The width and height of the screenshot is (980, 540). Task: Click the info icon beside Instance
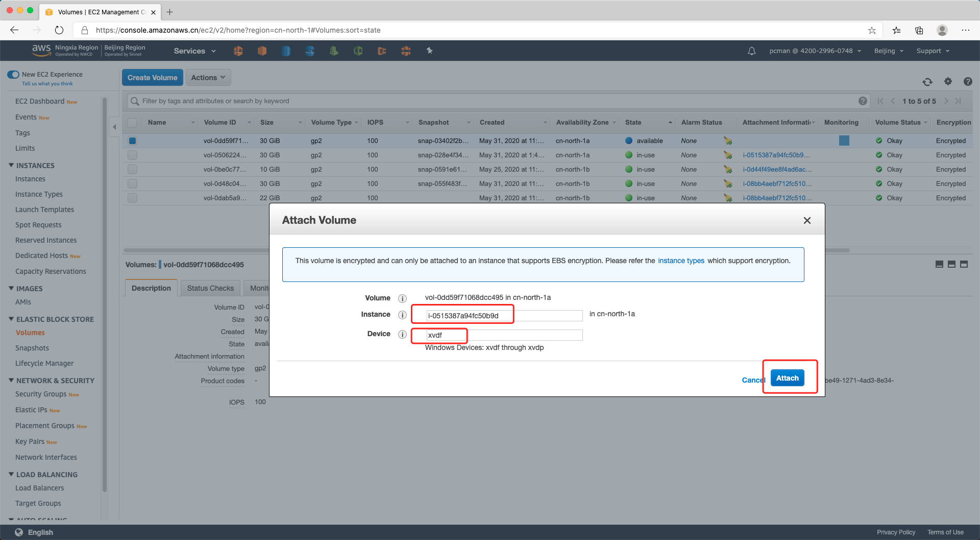[x=402, y=315]
